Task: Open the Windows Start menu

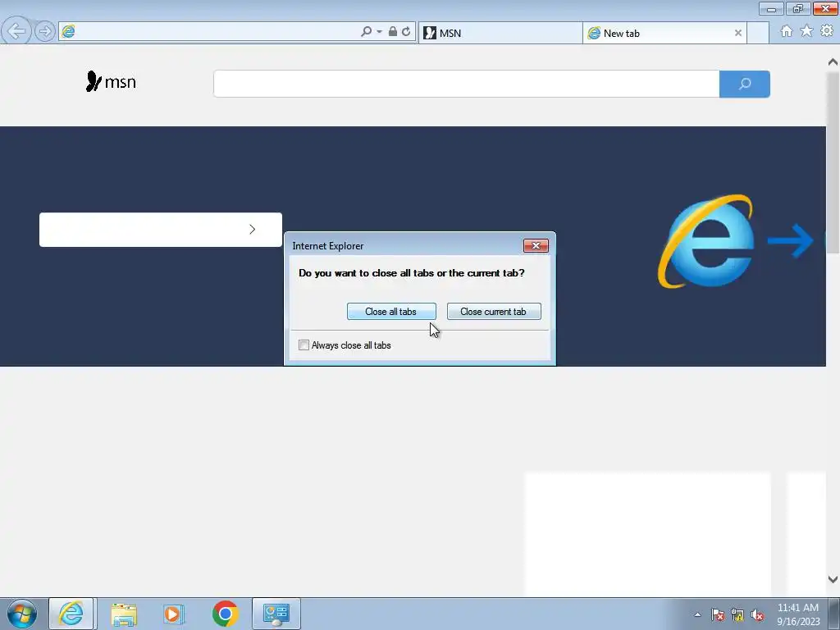Action: [x=22, y=614]
